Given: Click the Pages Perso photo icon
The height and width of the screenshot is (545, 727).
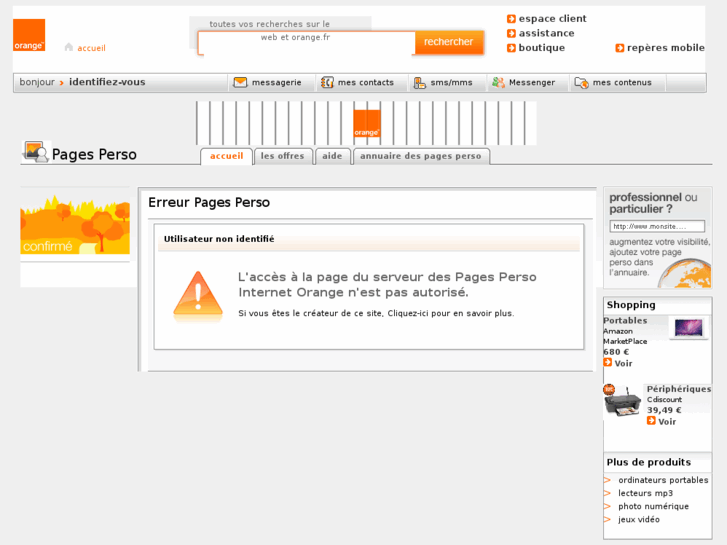Looking at the screenshot, I should (x=36, y=152).
